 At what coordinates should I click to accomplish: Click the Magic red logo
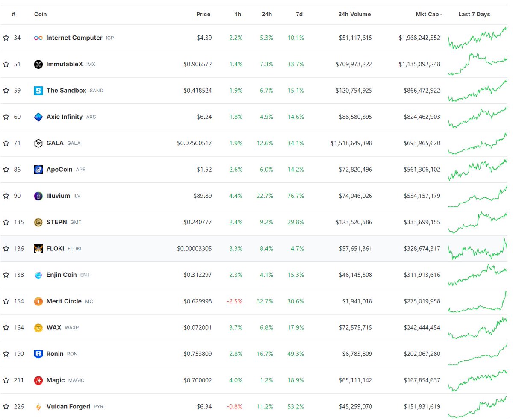click(x=38, y=380)
